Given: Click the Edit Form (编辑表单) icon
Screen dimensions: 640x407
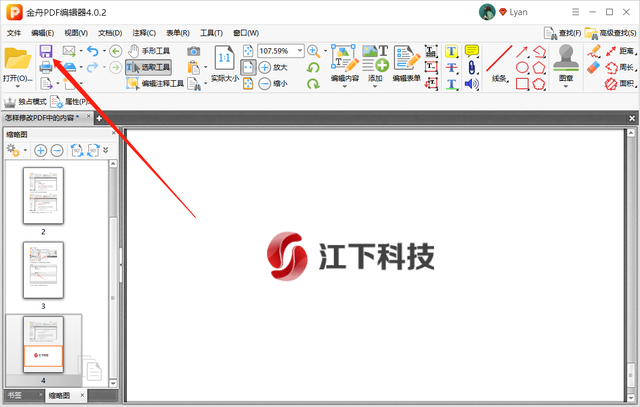Looking at the screenshot, I should 407,58.
